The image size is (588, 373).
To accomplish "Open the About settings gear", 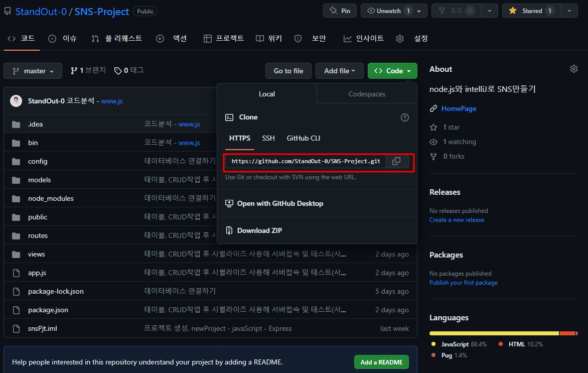I will (574, 69).
